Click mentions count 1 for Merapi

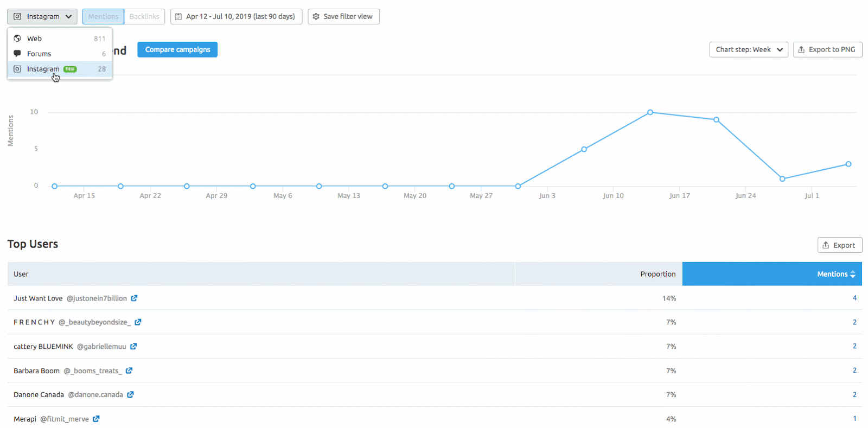[854, 419]
